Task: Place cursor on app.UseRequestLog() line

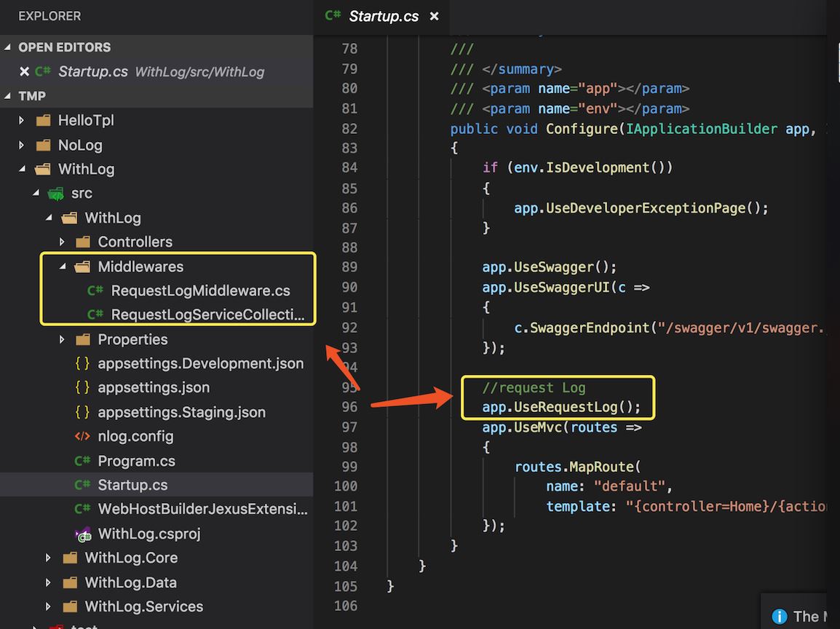Action: click(x=561, y=407)
